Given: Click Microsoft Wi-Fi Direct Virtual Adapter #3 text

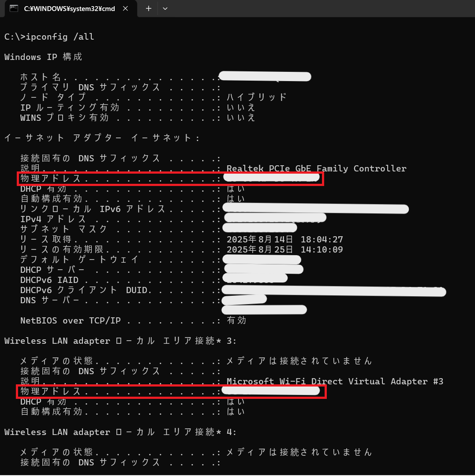Looking at the screenshot, I should tap(335, 381).
